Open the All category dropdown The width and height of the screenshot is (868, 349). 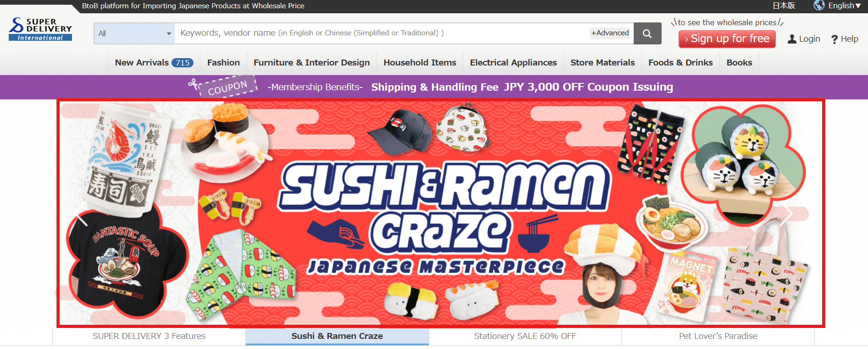134,33
